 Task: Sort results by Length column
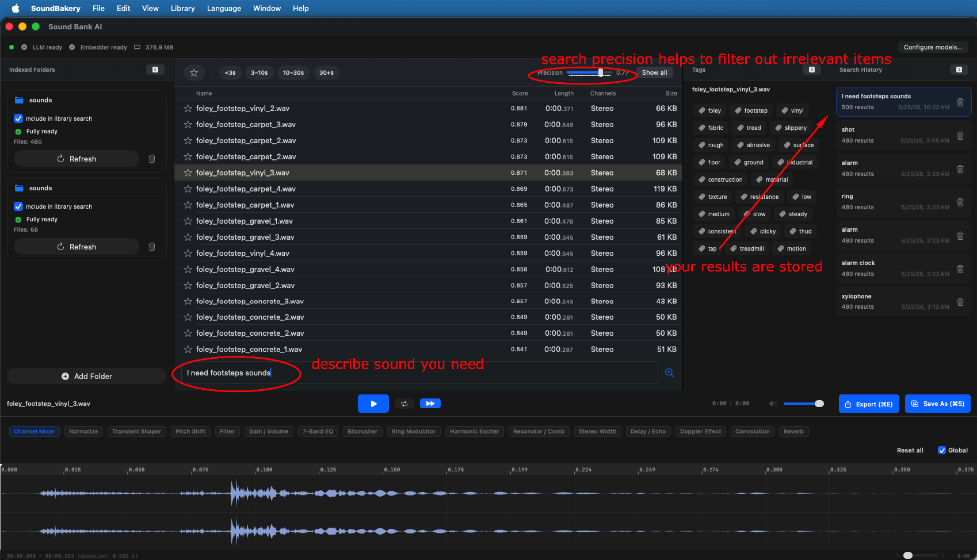[x=564, y=93]
